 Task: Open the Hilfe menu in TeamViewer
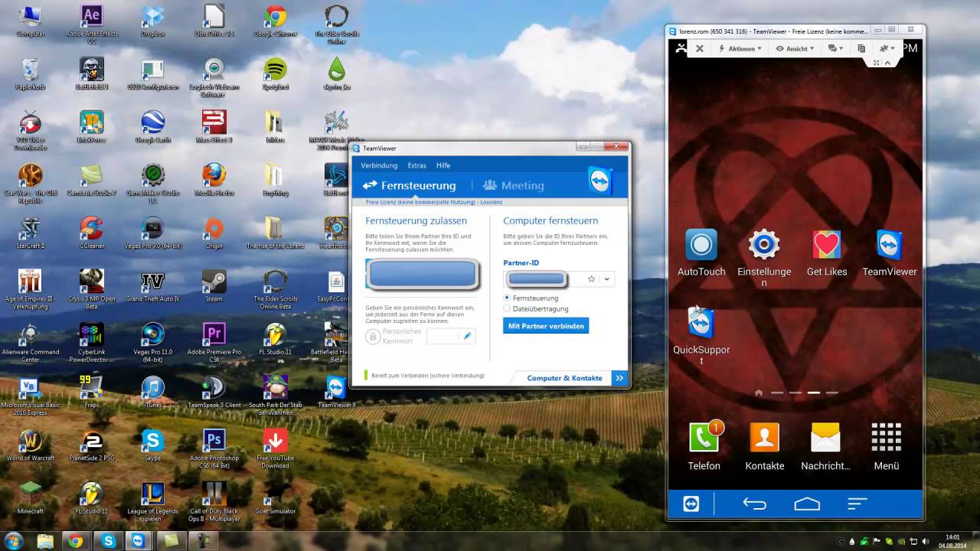(443, 165)
